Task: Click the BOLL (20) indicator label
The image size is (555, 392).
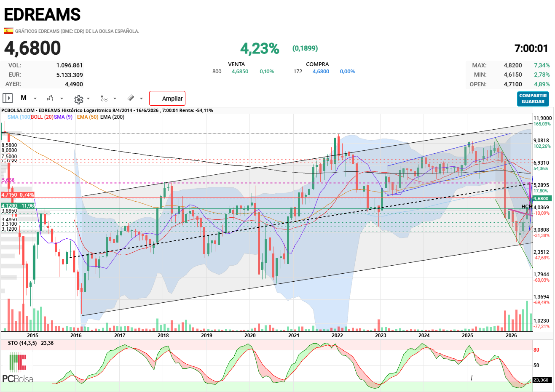Action: tap(42, 117)
